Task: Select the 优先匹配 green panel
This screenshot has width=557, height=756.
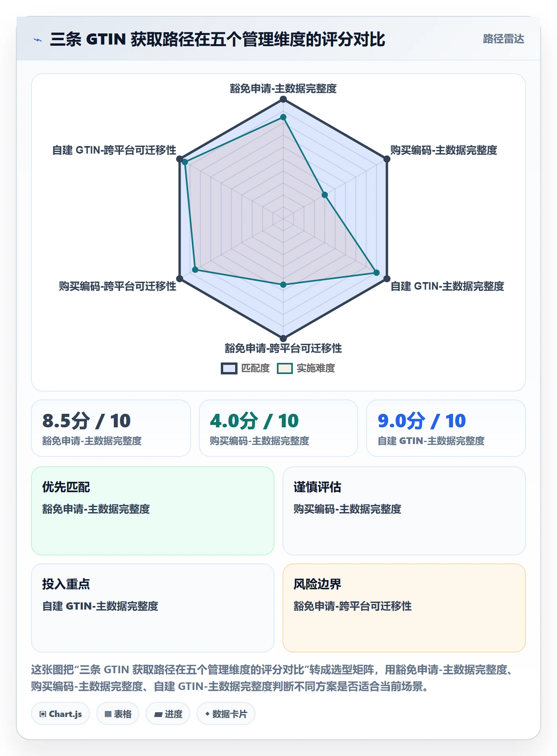Action: click(x=153, y=511)
